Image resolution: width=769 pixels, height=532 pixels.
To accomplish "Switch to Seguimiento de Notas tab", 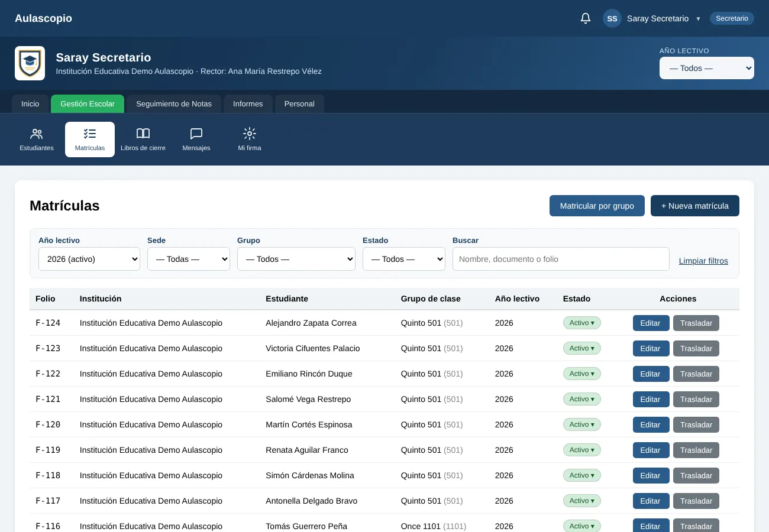I will (x=174, y=103).
